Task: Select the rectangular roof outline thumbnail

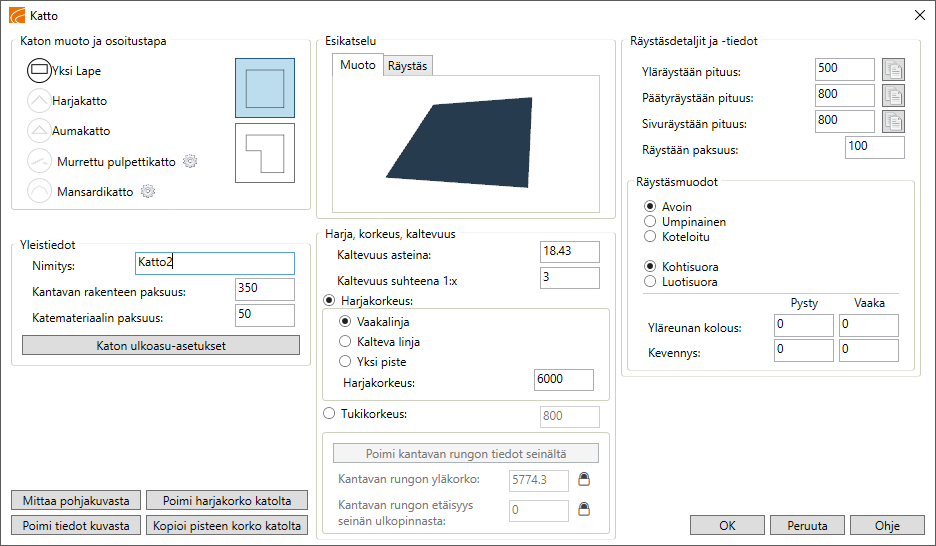Action: pos(265,88)
